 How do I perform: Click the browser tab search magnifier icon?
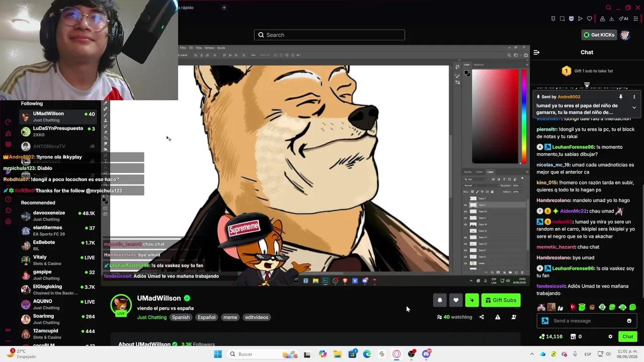608,8
